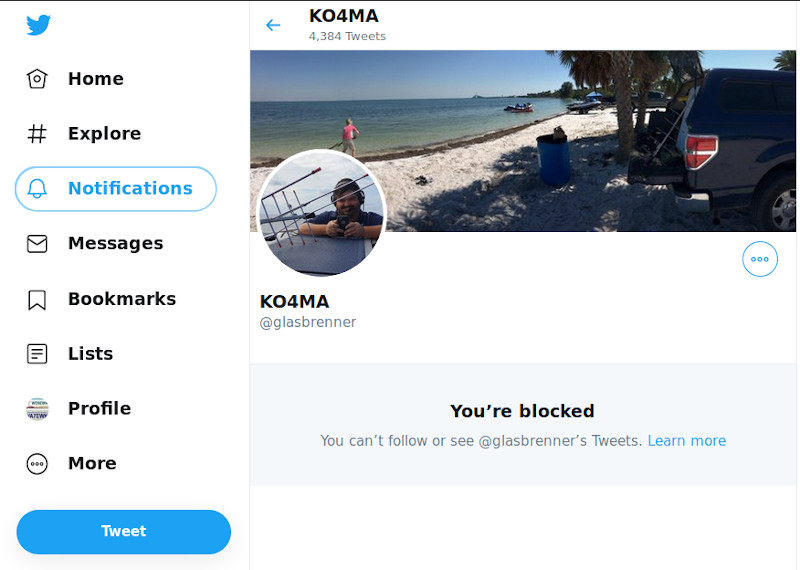Viewport: 800px width, 570px height.
Task: Open the profile options three-dot button
Action: tap(760, 259)
